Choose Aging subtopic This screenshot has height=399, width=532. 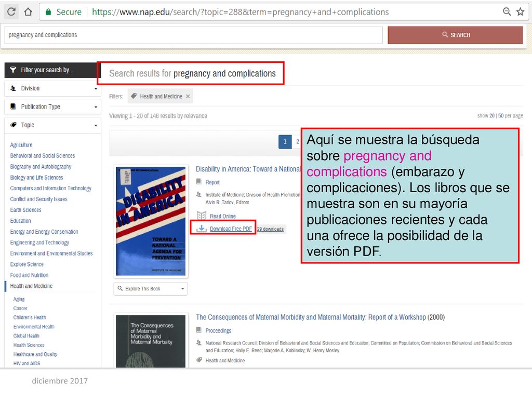click(x=19, y=299)
